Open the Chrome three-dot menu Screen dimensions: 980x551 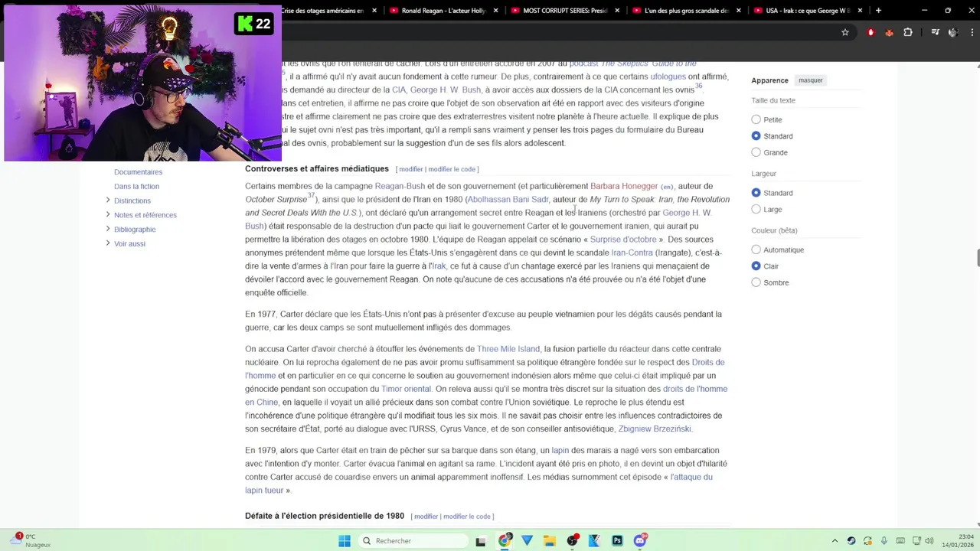pos(972,32)
